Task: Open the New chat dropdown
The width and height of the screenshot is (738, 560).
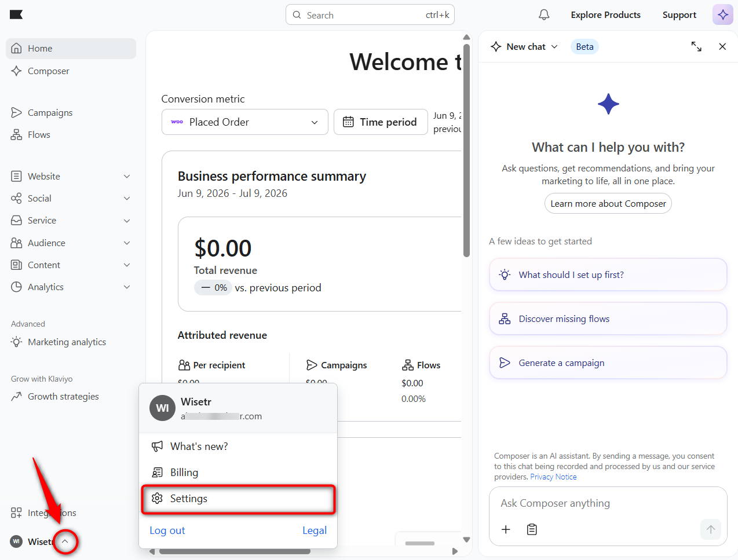Action: point(524,47)
